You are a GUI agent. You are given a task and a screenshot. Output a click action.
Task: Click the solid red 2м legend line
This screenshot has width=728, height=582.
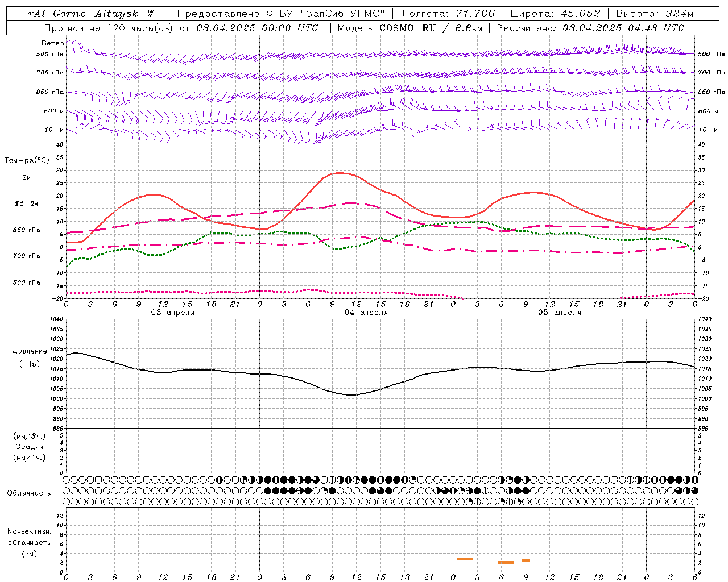26,184
